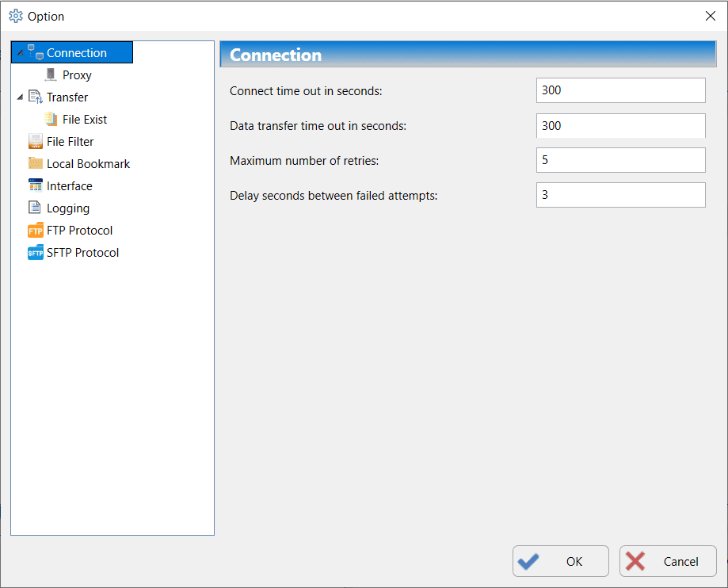This screenshot has width=728, height=588.
Task: Click the Proxy server icon
Action: [51, 75]
